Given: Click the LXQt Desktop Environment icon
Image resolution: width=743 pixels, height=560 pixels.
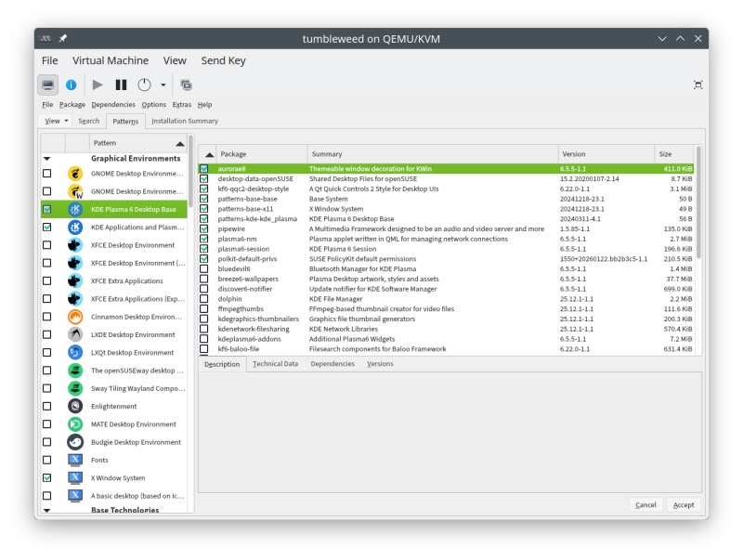Looking at the screenshot, I should (x=75, y=353).
